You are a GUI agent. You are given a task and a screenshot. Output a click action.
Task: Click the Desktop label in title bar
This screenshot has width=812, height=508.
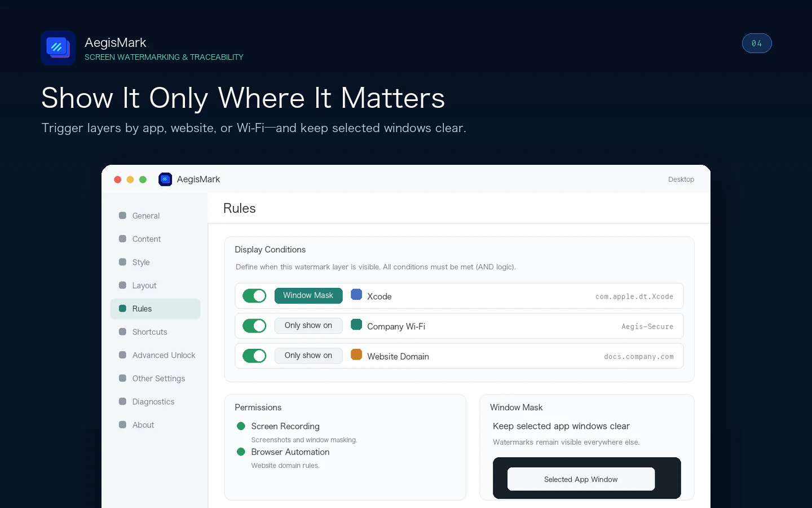[681, 179]
